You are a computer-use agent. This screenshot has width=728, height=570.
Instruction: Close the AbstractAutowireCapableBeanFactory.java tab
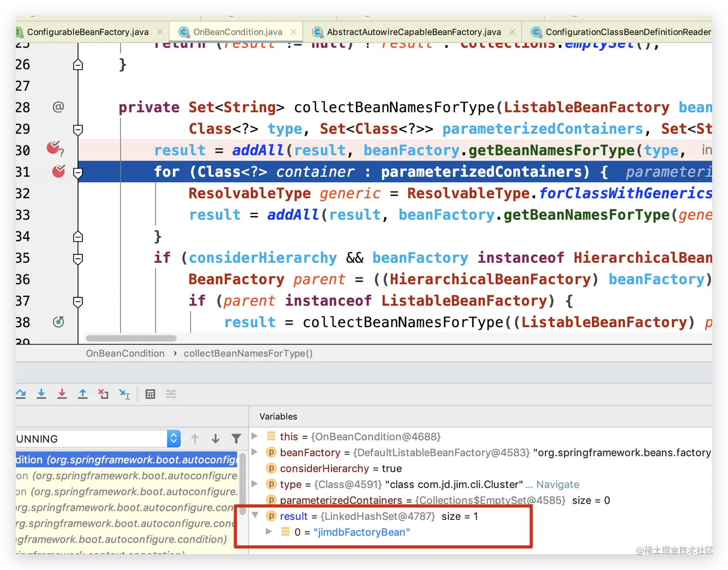tap(512, 32)
